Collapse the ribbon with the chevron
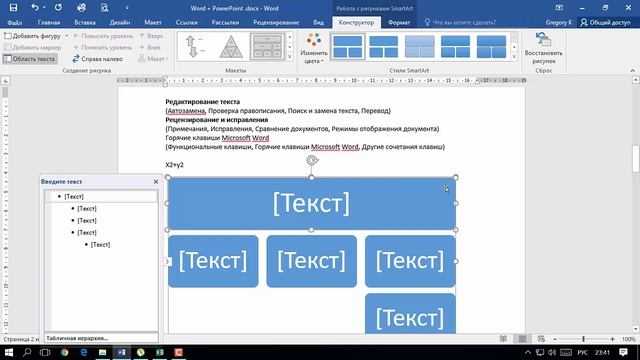This screenshot has width=640, height=360. (633, 71)
